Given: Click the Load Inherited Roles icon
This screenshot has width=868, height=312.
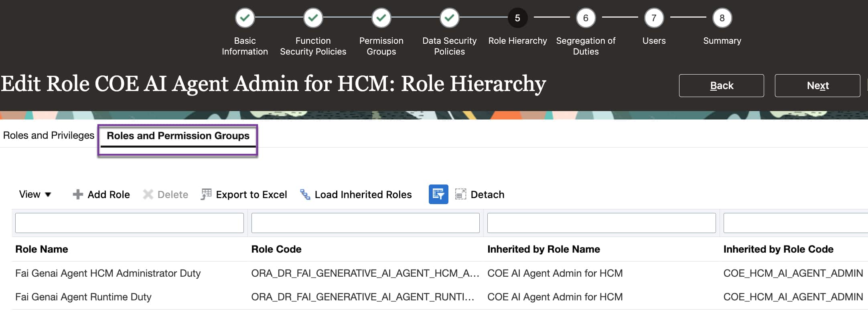Looking at the screenshot, I should [x=305, y=194].
